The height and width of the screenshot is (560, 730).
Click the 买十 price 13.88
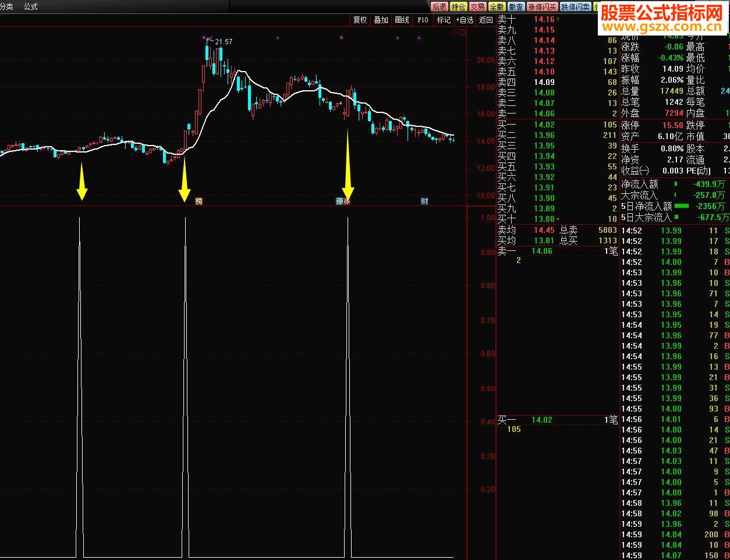coord(544,219)
